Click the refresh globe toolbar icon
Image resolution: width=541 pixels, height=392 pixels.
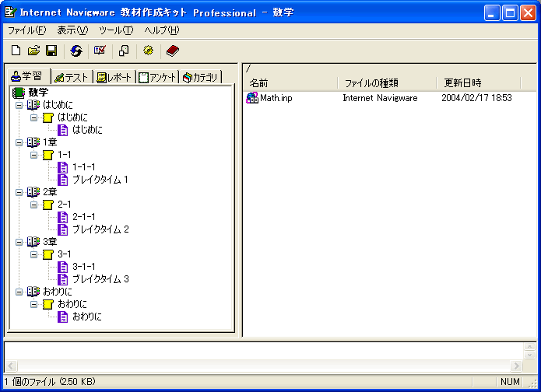coord(76,51)
